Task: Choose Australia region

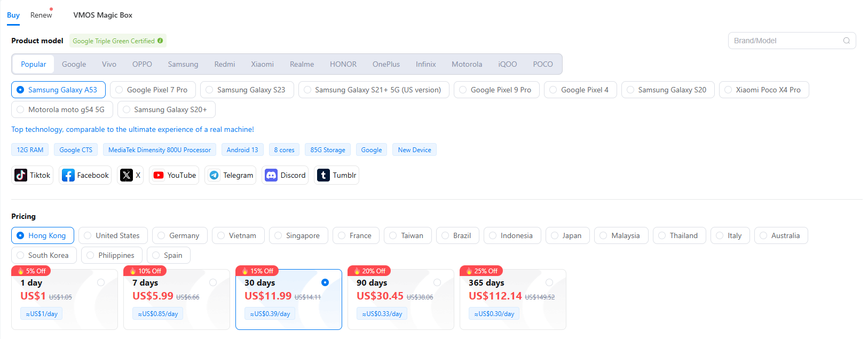Action: click(781, 235)
